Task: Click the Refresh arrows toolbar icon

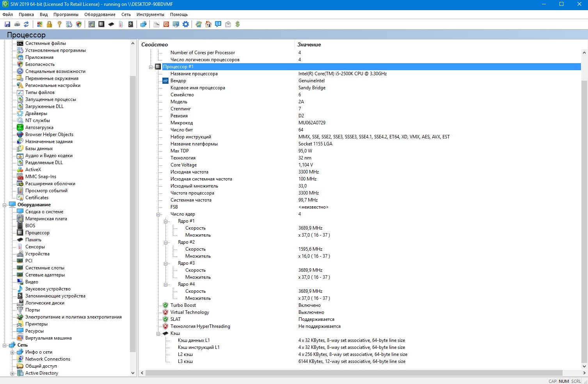Action: pos(26,24)
